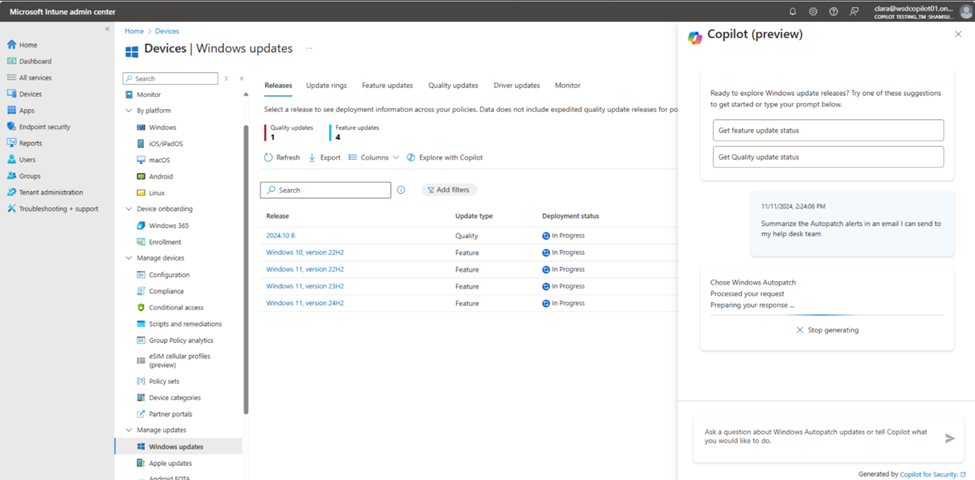Screen dimensions: 975x480
Task: Click the Add filters button
Action: (x=450, y=190)
